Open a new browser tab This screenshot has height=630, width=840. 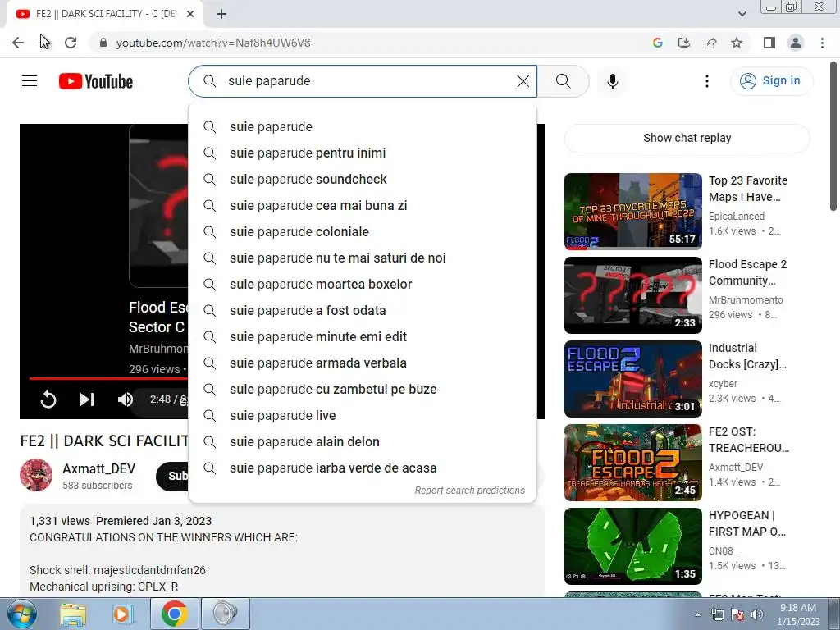[221, 15]
